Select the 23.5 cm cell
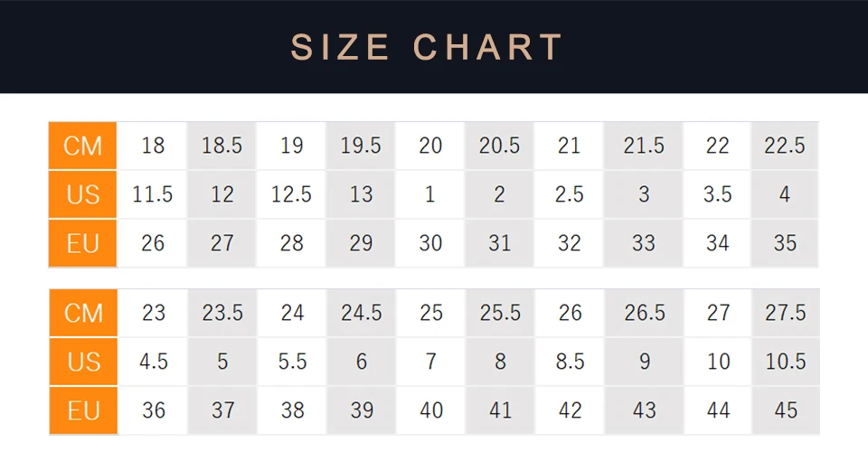The image size is (868, 452). point(222,313)
